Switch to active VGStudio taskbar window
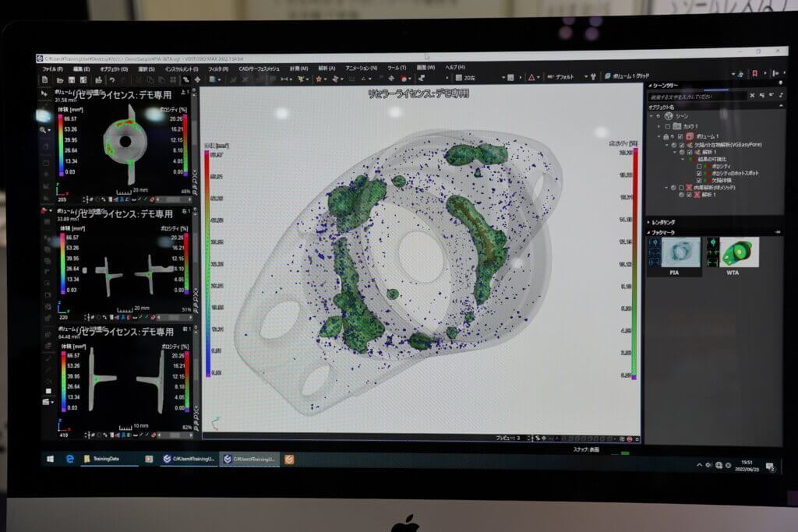 tap(250, 459)
